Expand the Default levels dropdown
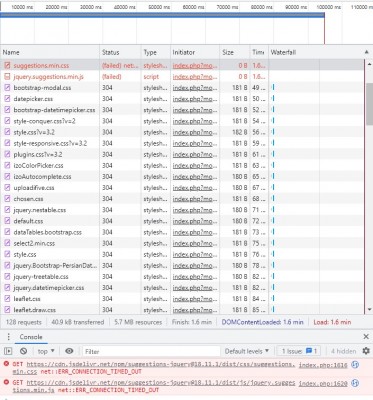The width and height of the screenshot is (373, 400). [x=247, y=351]
